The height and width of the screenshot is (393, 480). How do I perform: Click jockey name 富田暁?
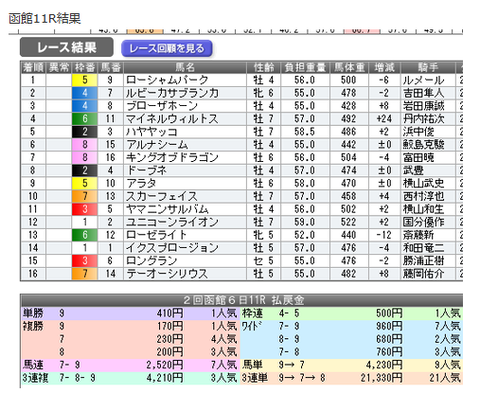point(418,157)
